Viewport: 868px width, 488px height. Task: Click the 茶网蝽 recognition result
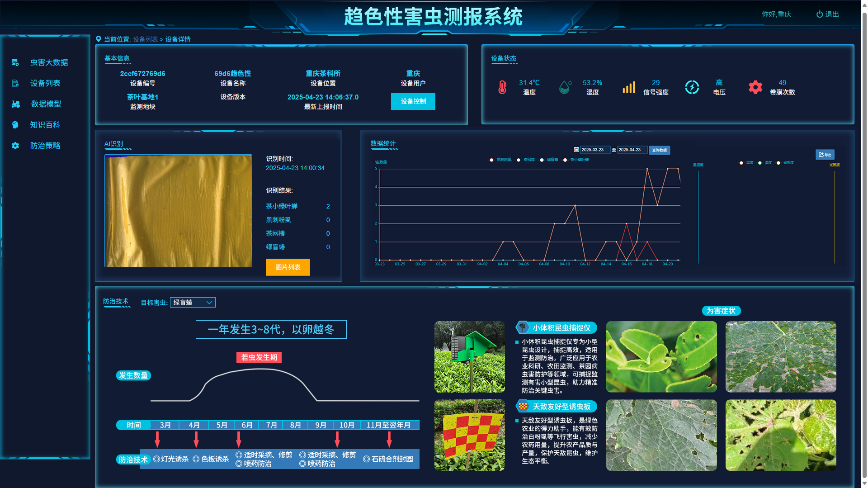tap(275, 233)
